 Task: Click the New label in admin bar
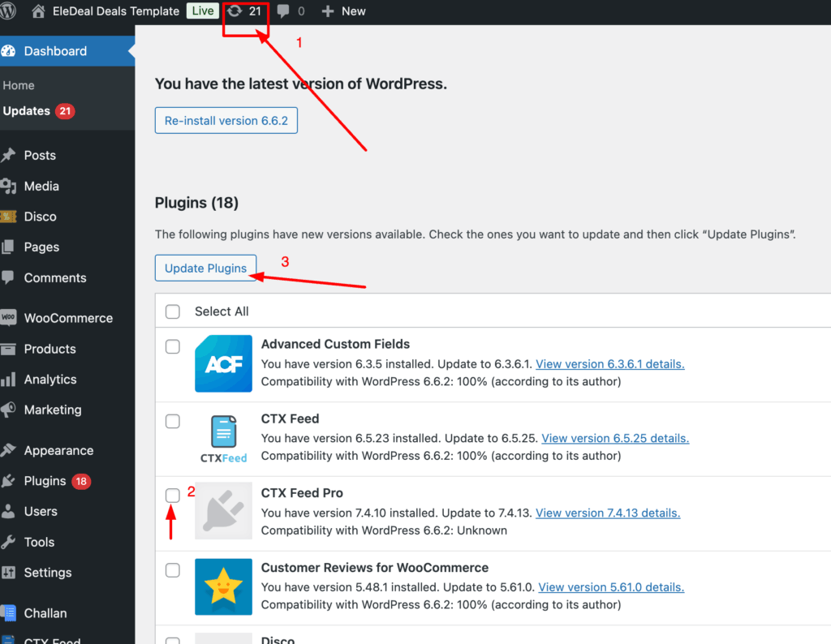(354, 11)
